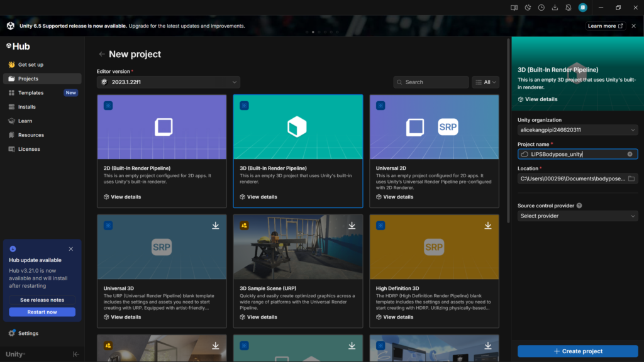Open Installs in the sidebar
Screen dimensions: 644x362
tap(42, 107)
